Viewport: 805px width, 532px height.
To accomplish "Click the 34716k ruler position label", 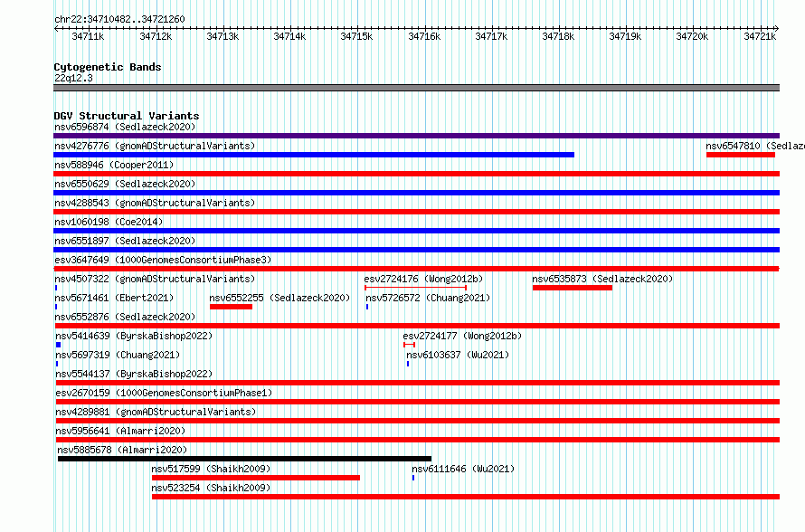I will (x=424, y=36).
